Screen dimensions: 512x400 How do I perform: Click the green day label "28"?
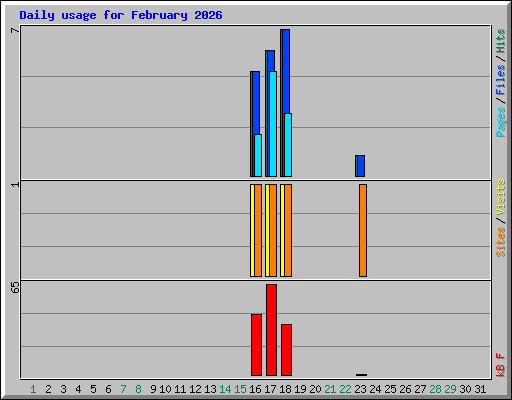click(435, 389)
